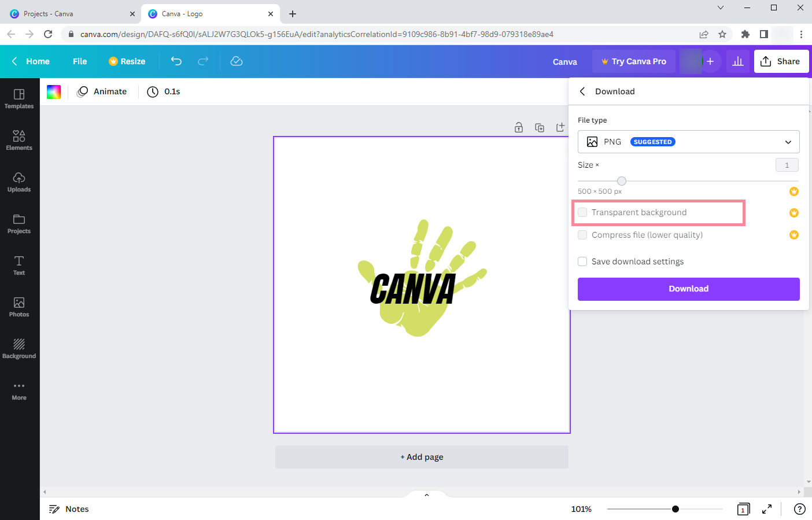
Task: Click the browser back arrow
Action: tap(11, 34)
